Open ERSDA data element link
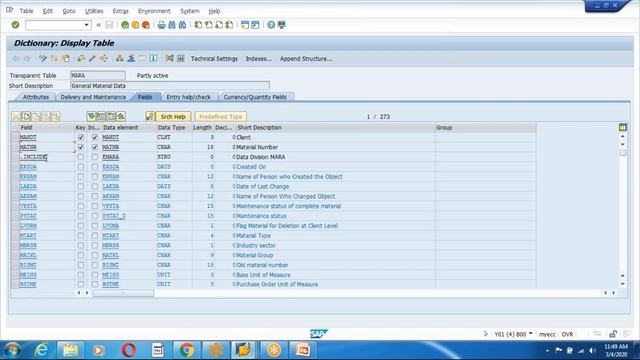Screen dimensions: 640x360 coord(111,167)
